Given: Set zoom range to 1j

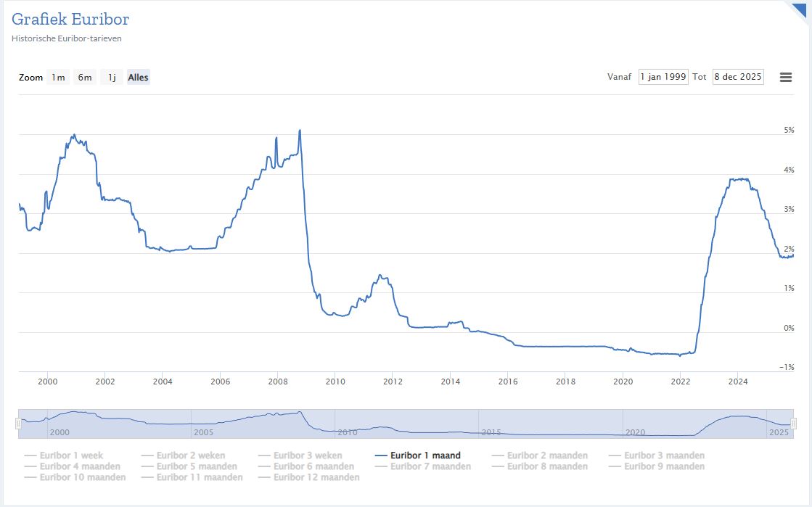Looking at the screenshot, I should click(x=111, y=78).
